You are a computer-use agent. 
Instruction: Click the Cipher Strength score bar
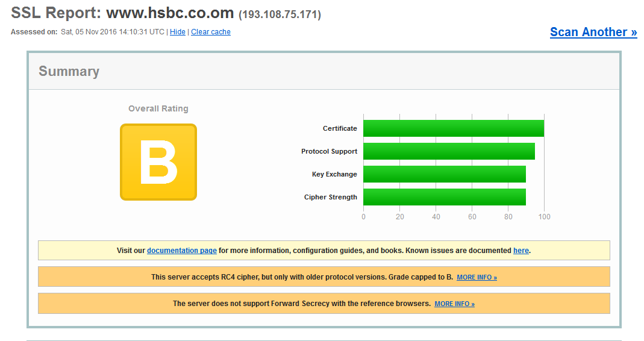click(445, 197)
